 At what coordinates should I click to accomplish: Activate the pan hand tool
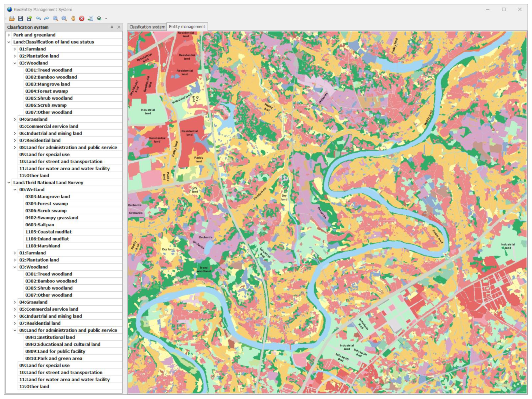[x=73, y=18]
